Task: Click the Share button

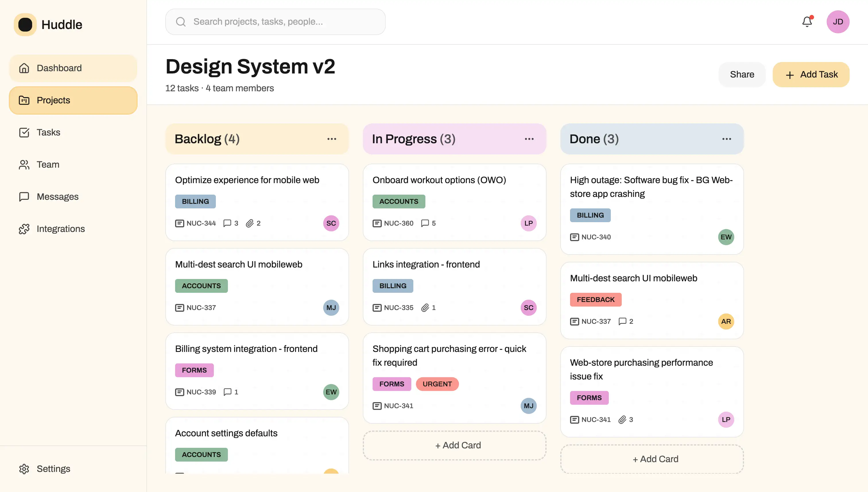Action: pyautogui.click(x=742, y=74)
